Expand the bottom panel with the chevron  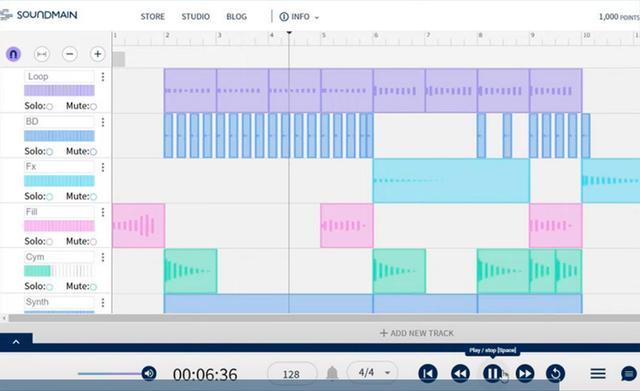click(16, 342)
